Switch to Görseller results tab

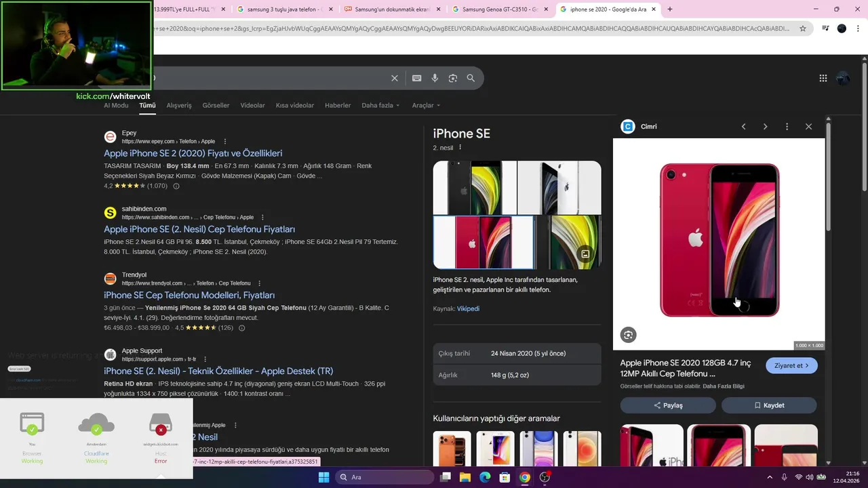[x=216, y=106]
